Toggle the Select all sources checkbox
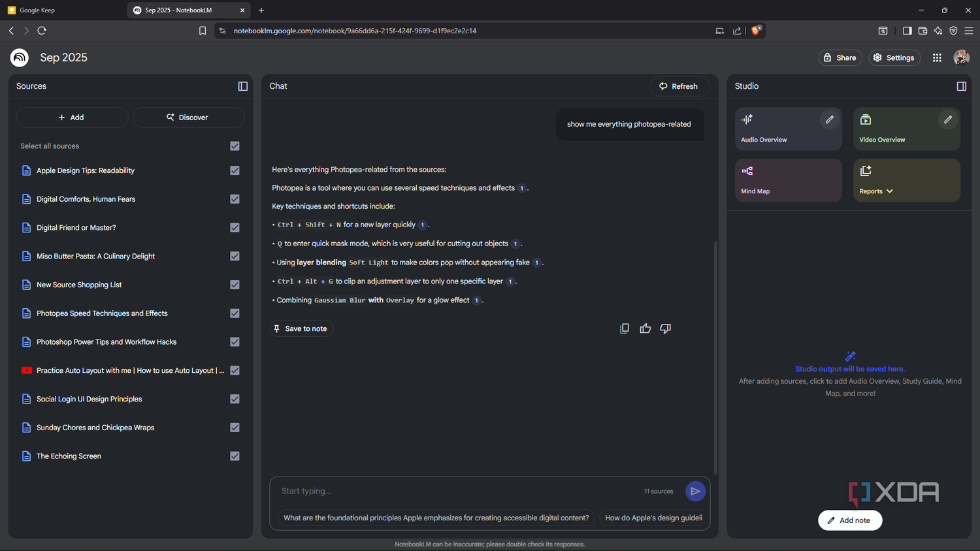This screenshot has height=551, width=980. click(x=235, y=146)
